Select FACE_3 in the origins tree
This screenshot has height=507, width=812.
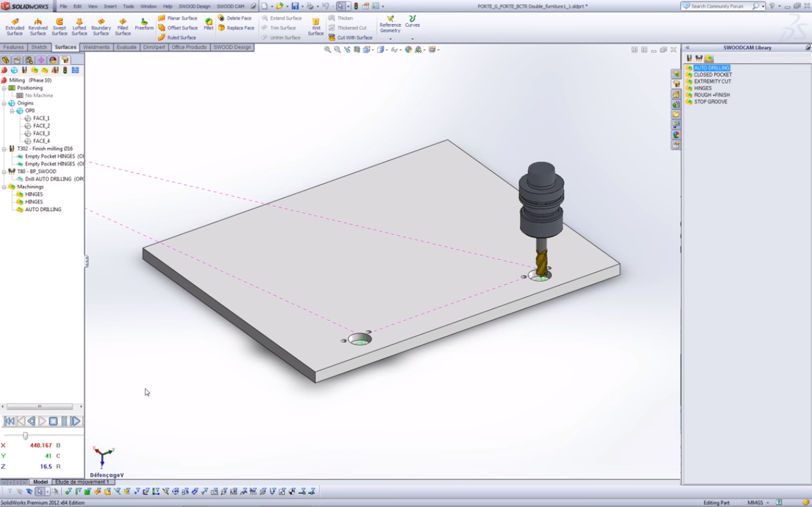(x=41, y=133)
